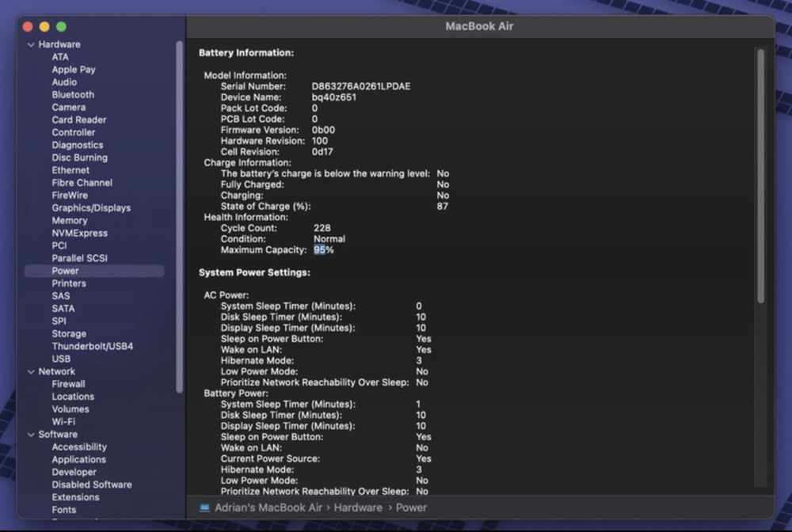Select Printers in the sidebar
Screen dimensions: 792x532
(x=69, y=283)
